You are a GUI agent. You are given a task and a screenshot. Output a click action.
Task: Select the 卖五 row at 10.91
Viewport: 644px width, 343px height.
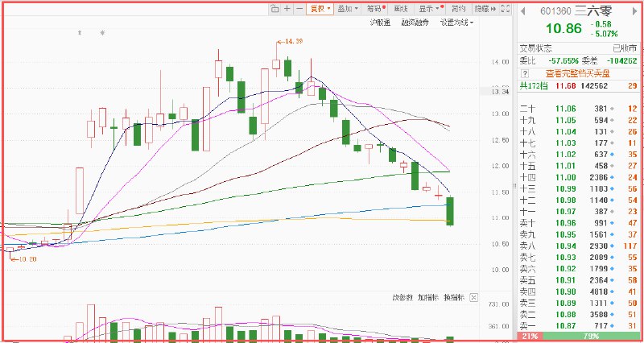click(578, 280)
